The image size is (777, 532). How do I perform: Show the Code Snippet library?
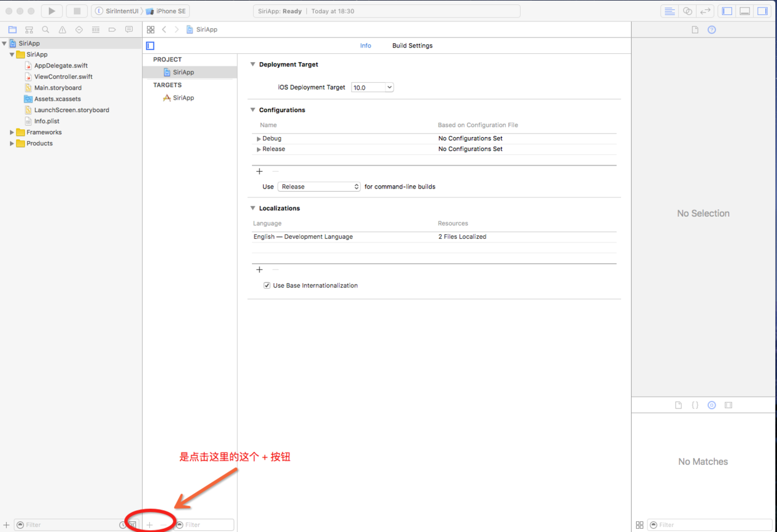[695, 405]
